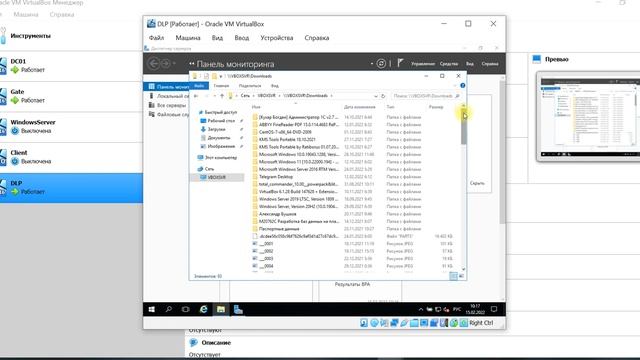Click Server Manager refresh icon

[381, 63]
